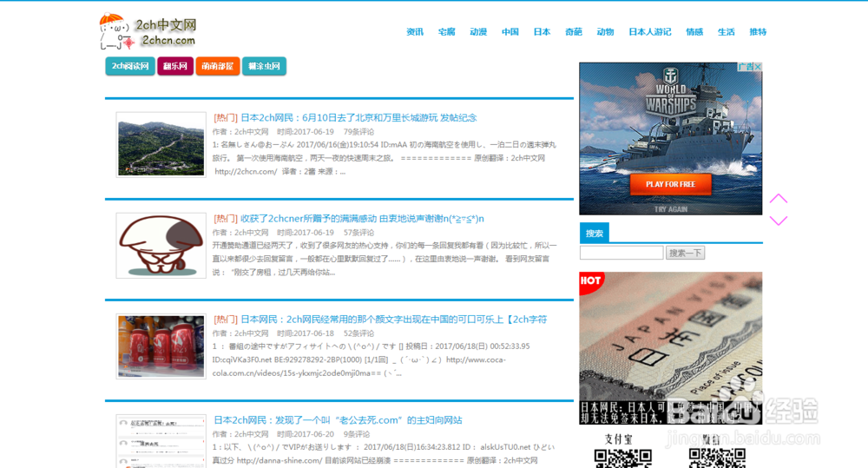This screenshot has height=468, width=868.
Task: Click TRY AGAIN text in the ad
Action: coord(670,209)
